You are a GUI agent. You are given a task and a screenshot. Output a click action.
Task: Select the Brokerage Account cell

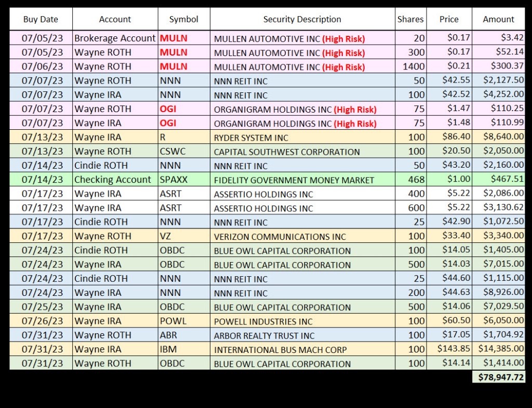[115, 38]
